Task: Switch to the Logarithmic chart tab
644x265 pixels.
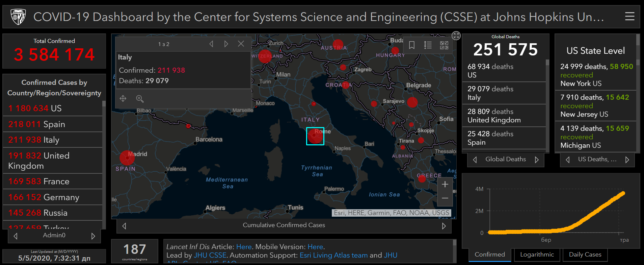Action: point(537,255)
